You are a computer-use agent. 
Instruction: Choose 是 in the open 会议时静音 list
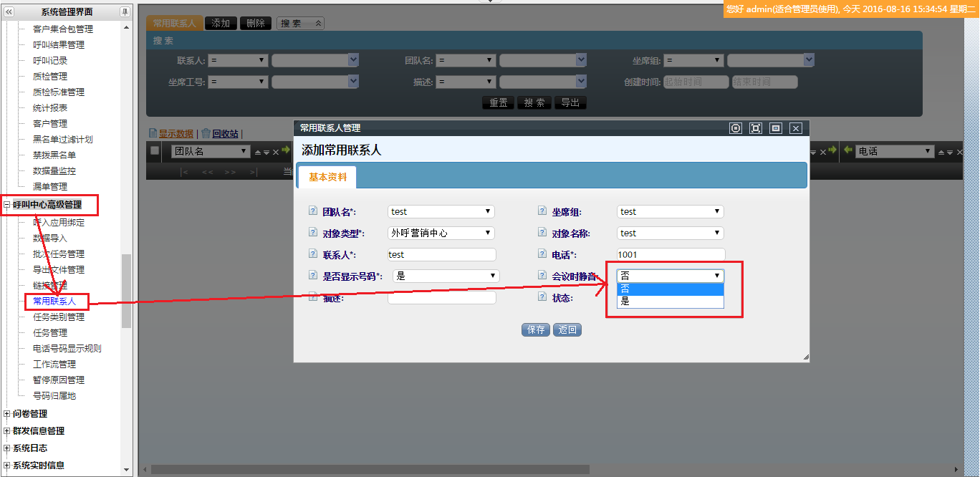coord(670,302)
